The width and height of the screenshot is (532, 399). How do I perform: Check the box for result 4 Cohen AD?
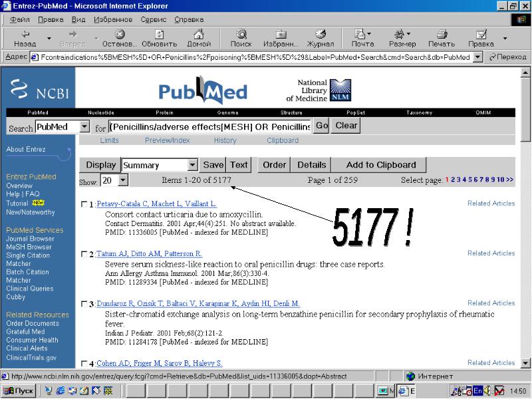pyautogui.click(x=84, y=364)
